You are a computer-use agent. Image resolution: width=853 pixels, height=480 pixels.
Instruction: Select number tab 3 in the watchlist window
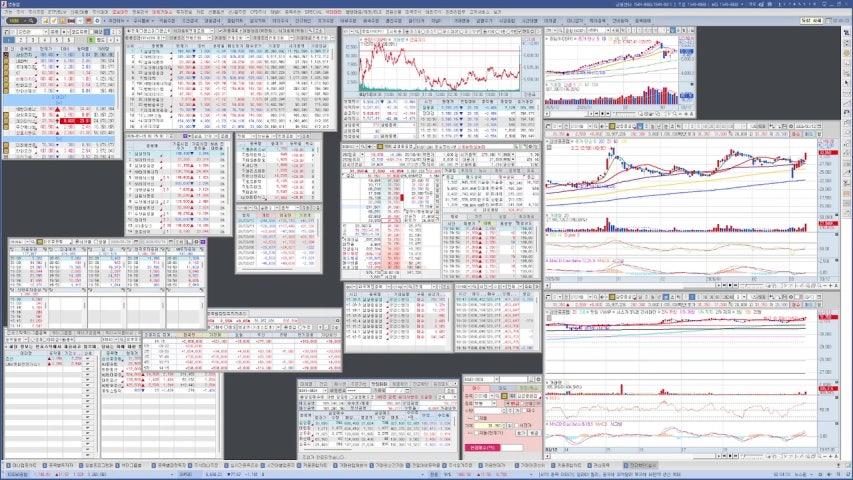pyautogui.click(x=33, y=40)
